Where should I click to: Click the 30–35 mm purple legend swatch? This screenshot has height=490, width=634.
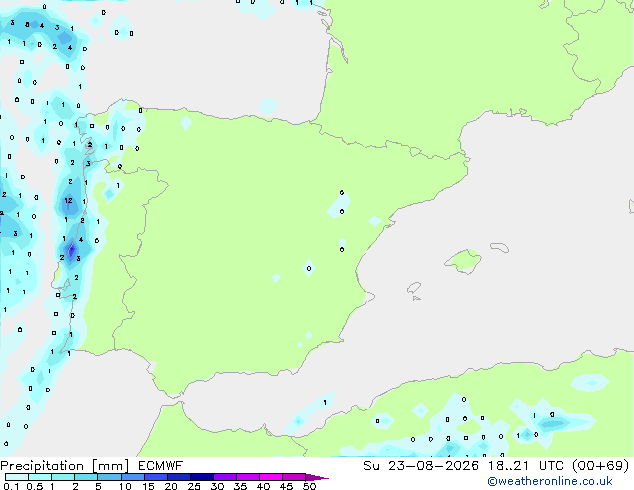coord(225,477)
